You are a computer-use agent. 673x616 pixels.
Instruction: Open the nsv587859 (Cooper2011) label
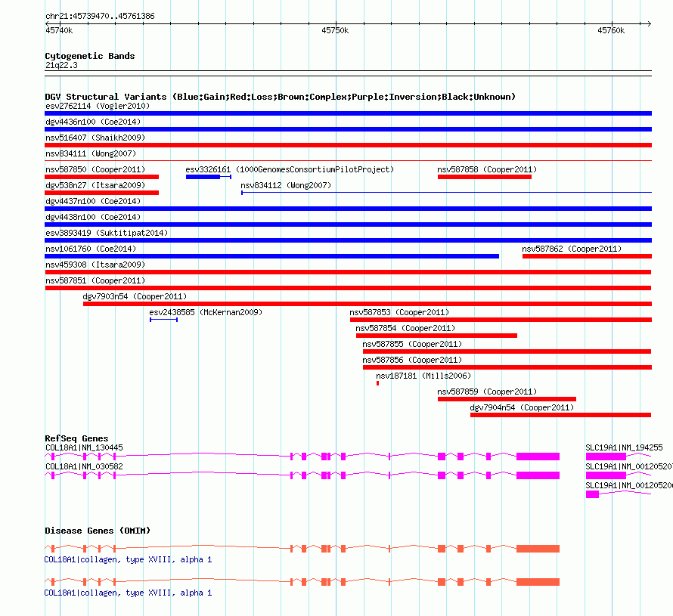pyautogui.click(x=487, y=392)
